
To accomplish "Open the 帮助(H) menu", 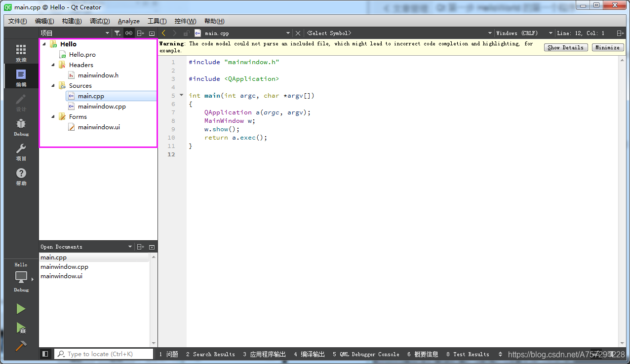I will coord(214,21).
